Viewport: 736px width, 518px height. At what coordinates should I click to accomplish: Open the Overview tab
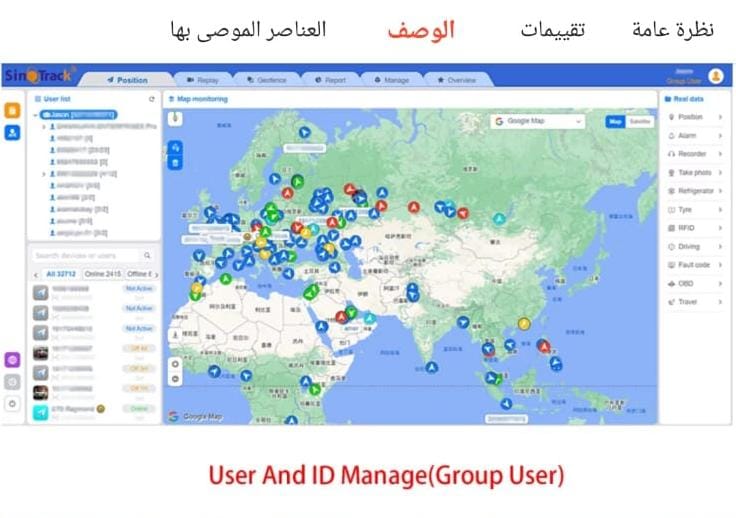(x=456, y=80)
